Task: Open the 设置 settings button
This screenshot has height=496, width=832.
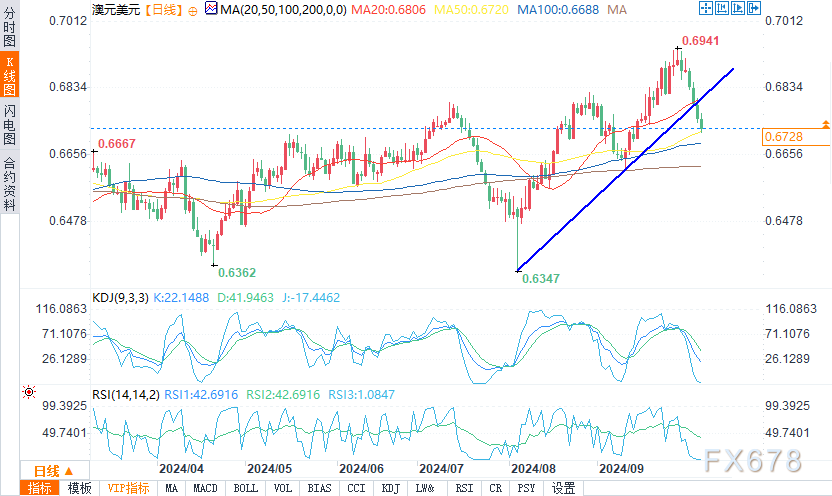Action: (x=564, y=488)
